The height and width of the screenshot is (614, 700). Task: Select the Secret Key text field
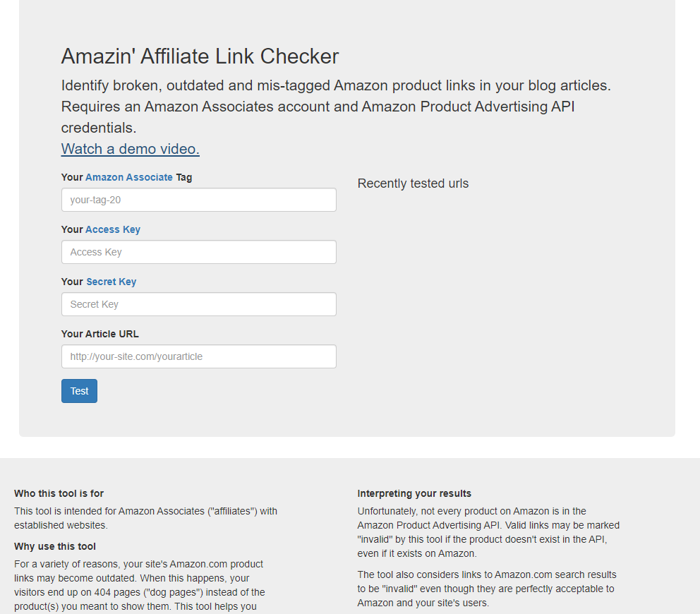click(198, 304)
